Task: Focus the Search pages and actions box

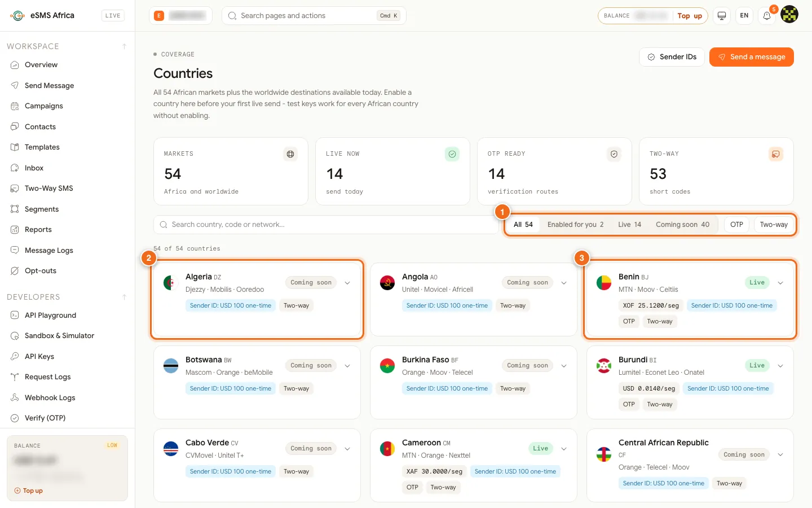Action: (314, 16)
